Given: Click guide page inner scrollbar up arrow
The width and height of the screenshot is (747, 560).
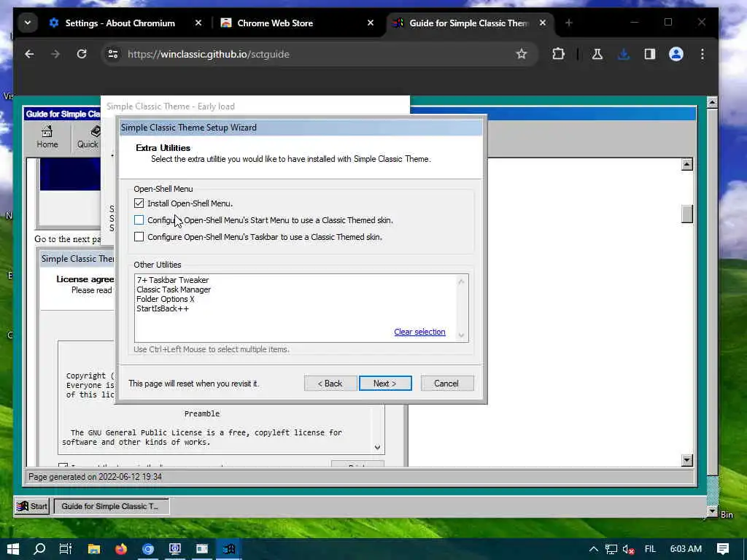Looking at the screenshot, I should [x=686, y=165].
